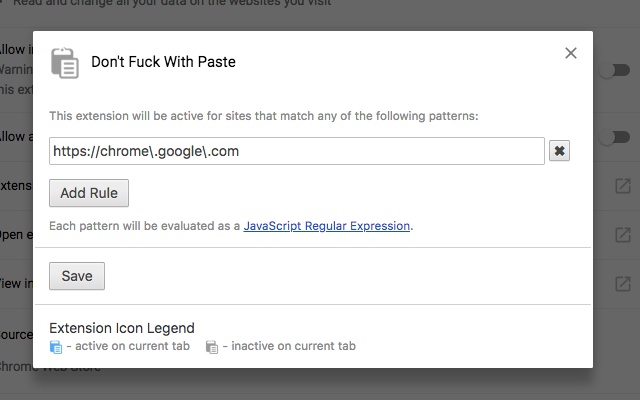This screenshot has width=640, height=400.
Task: Toggle the lower switch behind the dialog
Action: tap(606, 137)
